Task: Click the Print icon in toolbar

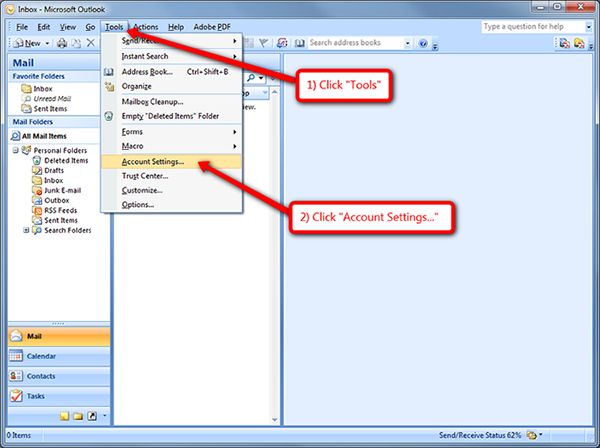Action: click(x=62, y=43)
